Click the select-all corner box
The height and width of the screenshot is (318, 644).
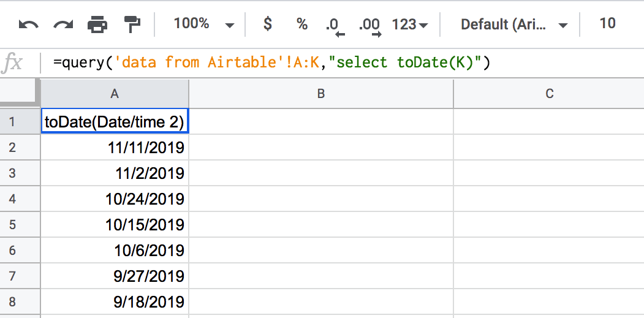pos(20,94)
